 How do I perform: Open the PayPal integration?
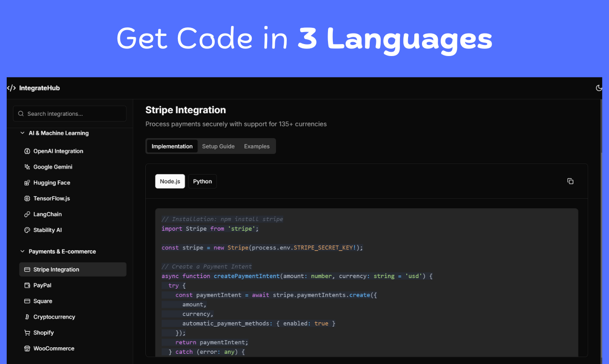(x=73, y=285)
